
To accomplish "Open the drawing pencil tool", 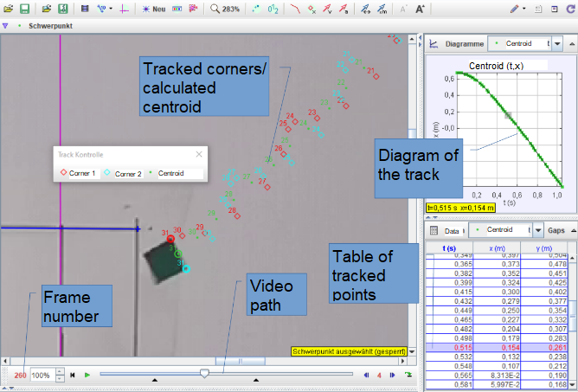I will (x=514, y=9).
